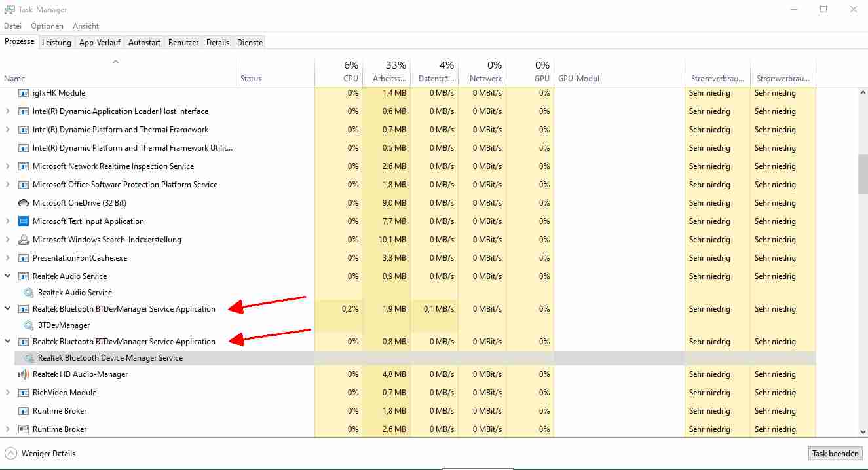Switch to the Autostart tab
Image resolution: width=868 pixels, height=470 pixels.
click(144, 43)
